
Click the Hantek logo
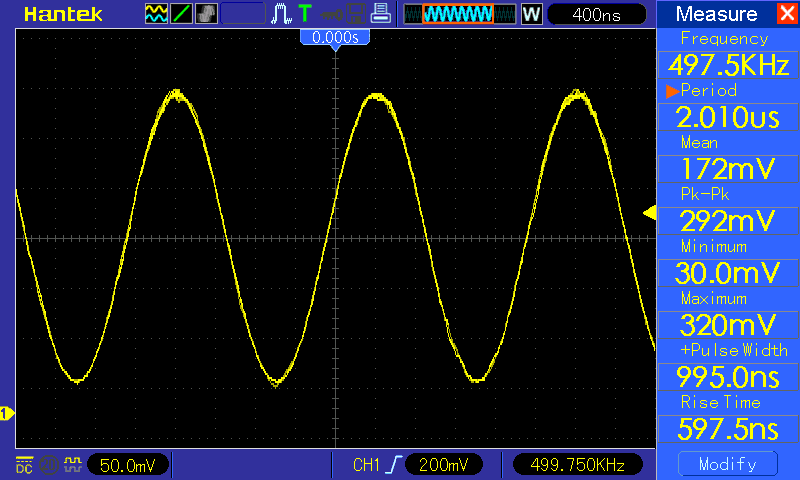(63, 14)
